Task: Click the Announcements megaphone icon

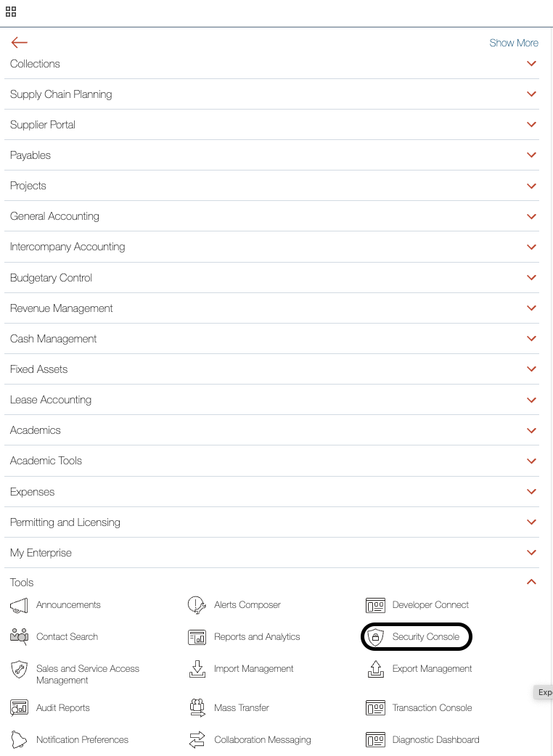Action: (19, 605)
